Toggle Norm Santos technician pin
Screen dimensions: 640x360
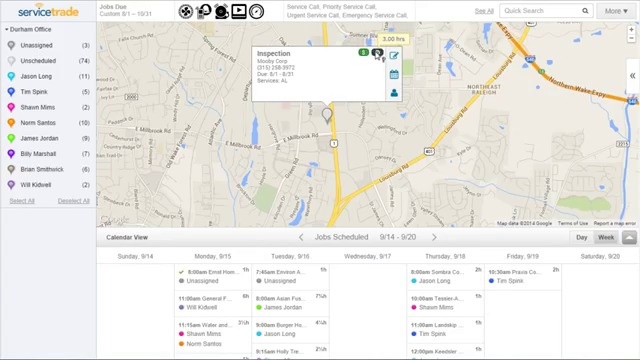pyautogui.click(x=11, y=123)
